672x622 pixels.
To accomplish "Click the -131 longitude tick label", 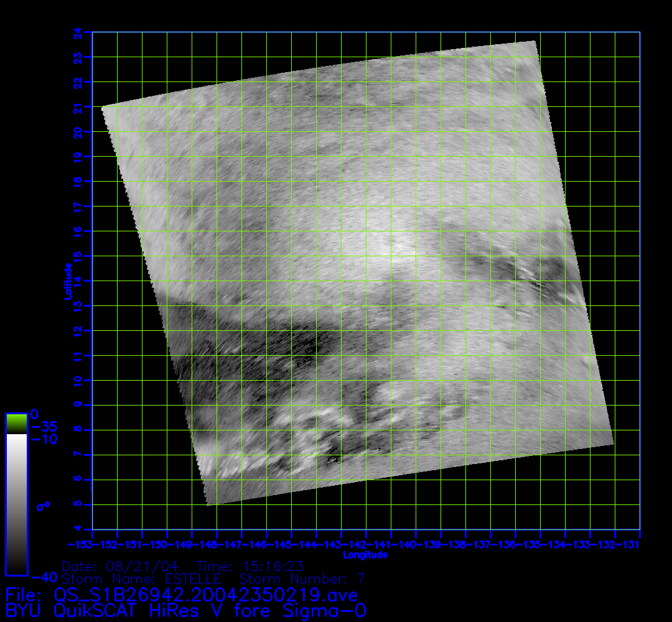I will pos(631,545).
